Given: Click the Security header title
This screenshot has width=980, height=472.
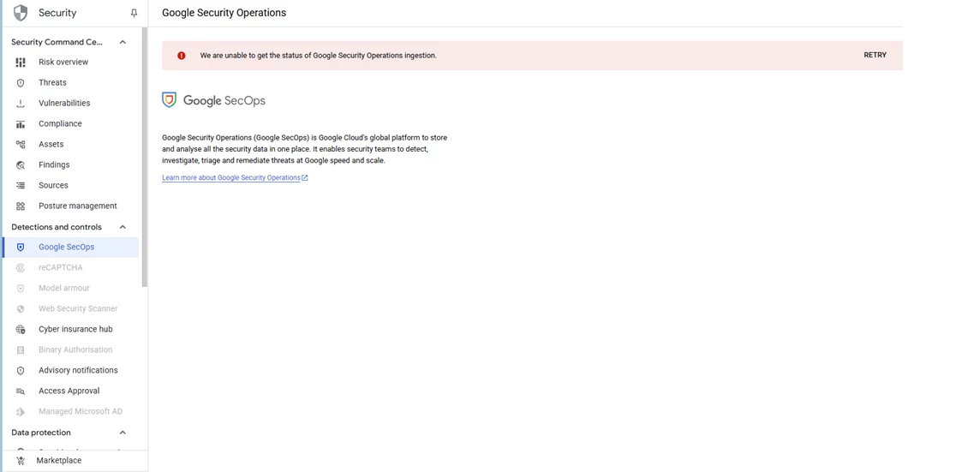Looking at the screenshot, I should tap(57, 13).
